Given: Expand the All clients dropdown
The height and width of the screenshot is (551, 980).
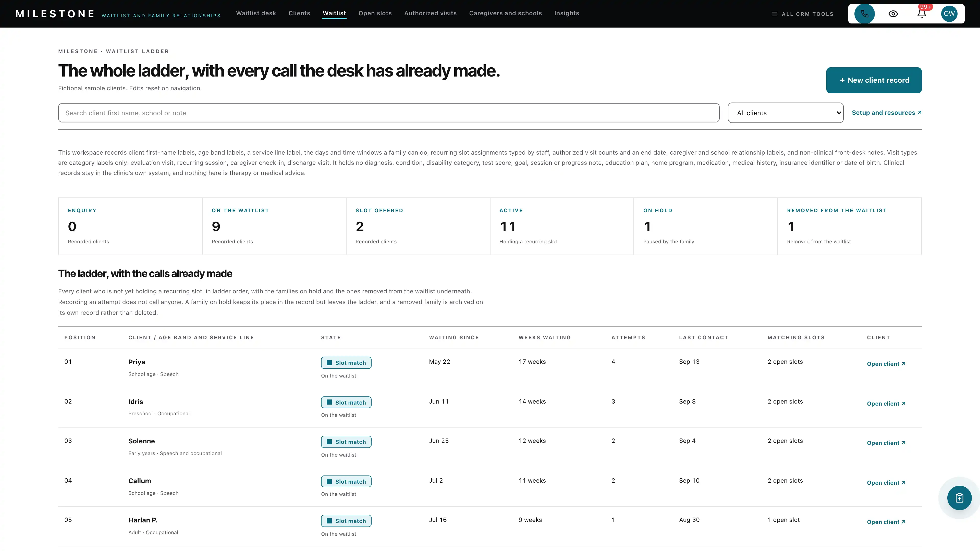Looking at the screenshot, I should point(786,113).
